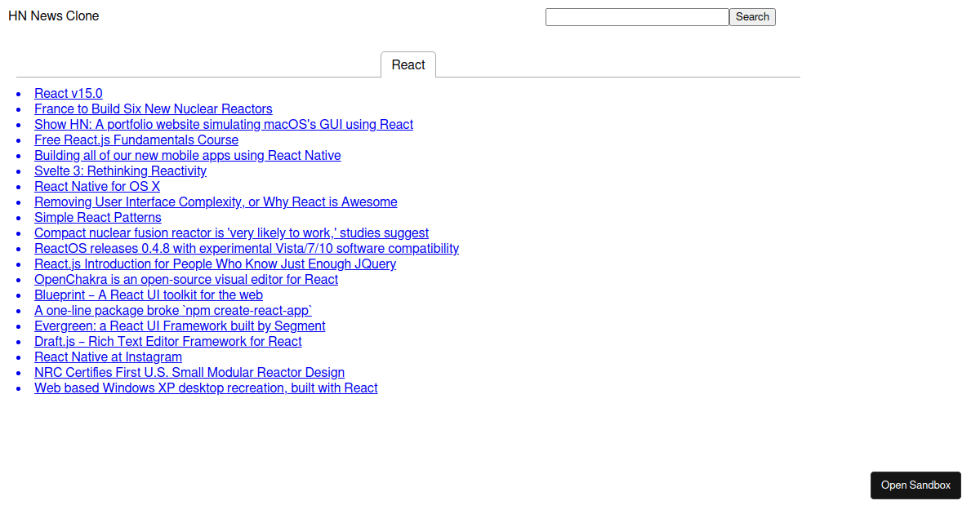Viewport: 980px width, 514px height.
Task: Open Free React.js Fundamentals Course link
Action: tap(136, 140)
